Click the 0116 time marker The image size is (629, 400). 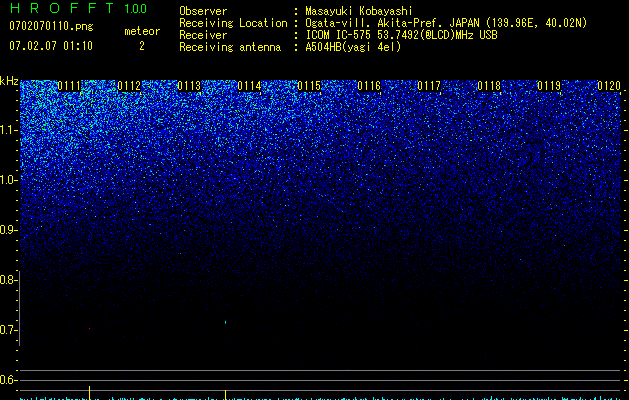pyautogui.click(x=369, y=86)
